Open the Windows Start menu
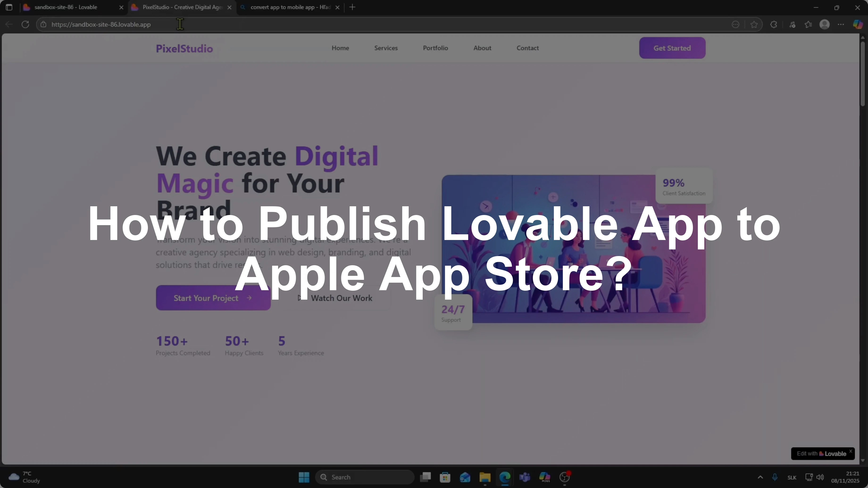 point(304,477)
